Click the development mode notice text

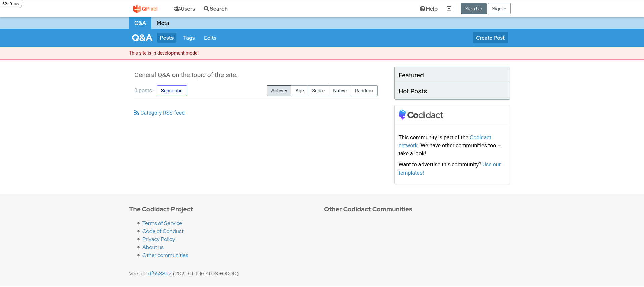(x=164, y=53)
